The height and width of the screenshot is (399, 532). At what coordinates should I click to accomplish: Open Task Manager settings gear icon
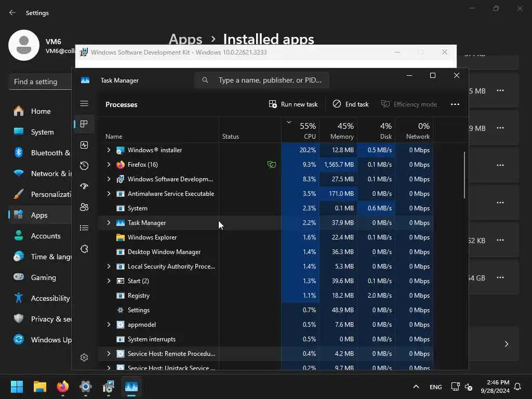[84, 357]
